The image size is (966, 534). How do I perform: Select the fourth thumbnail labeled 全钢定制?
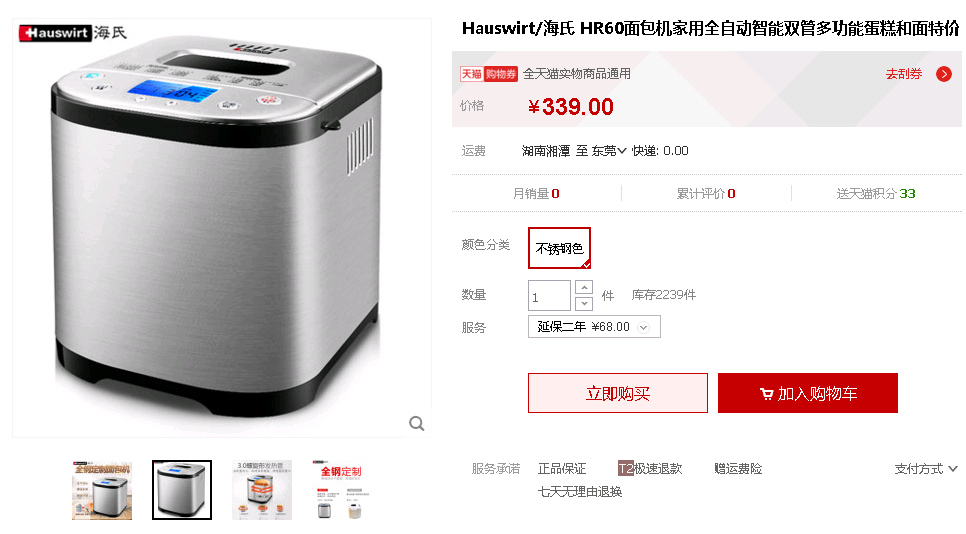pos(342,490)
